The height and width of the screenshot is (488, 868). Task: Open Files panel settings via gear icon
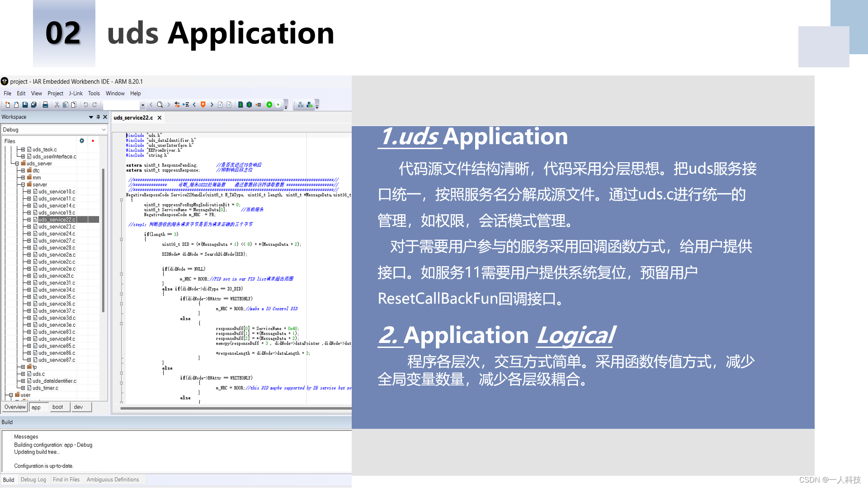pos(82,141)
